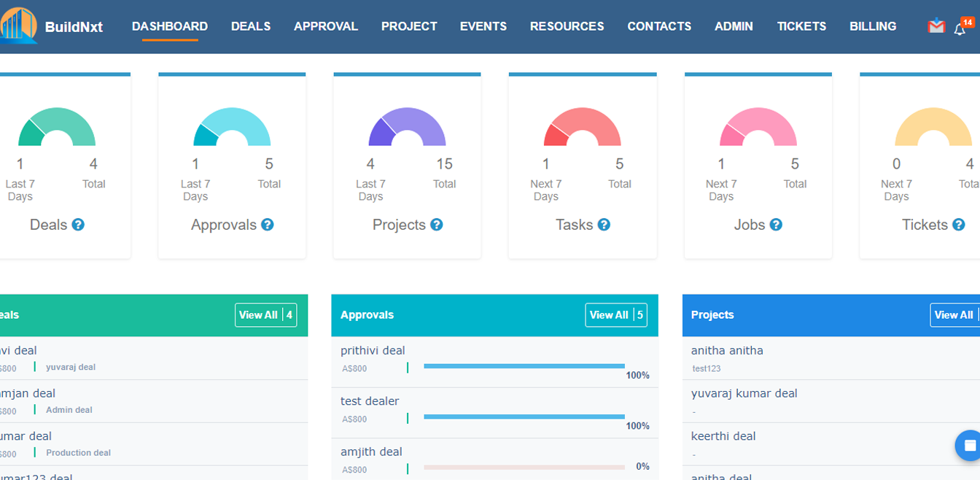The image size is (980, 480).
Task: Click Admin deal label in Deals list
Action: (x=69, y=410)
